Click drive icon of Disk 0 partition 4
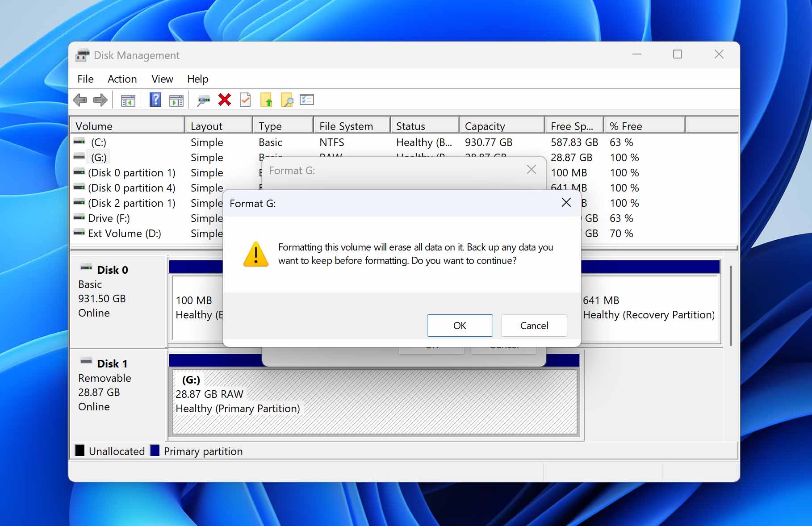The height and width of the screenshot is (526, 812). (x=79, y=187)
